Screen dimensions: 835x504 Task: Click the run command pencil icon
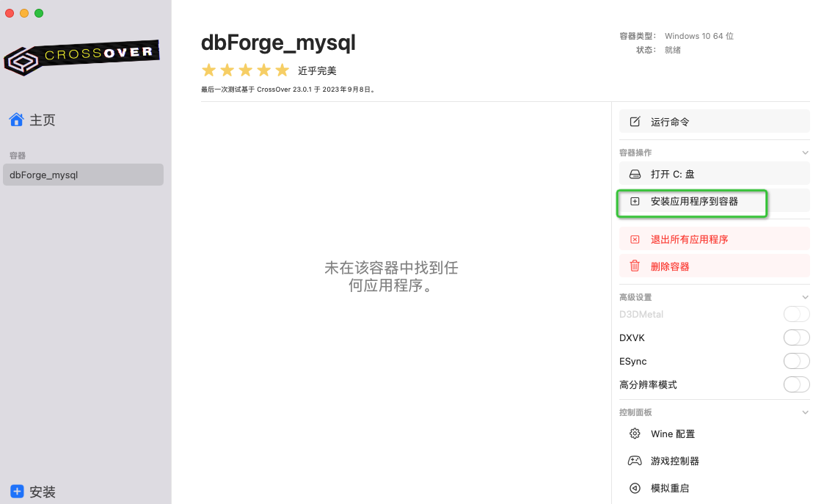click(x=635, y=122)
